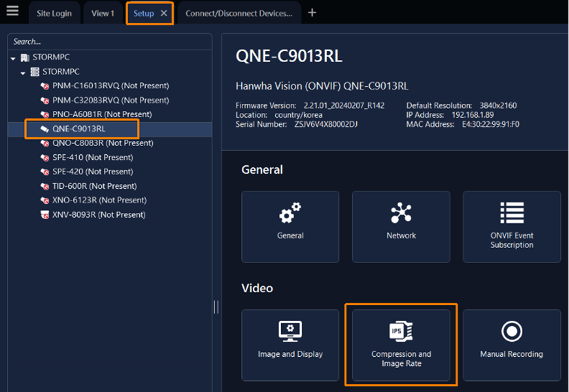The image size is (569, 392).
Task: Open the Connect/Disconnect Devices tab
Action: (x=238, y=13)
